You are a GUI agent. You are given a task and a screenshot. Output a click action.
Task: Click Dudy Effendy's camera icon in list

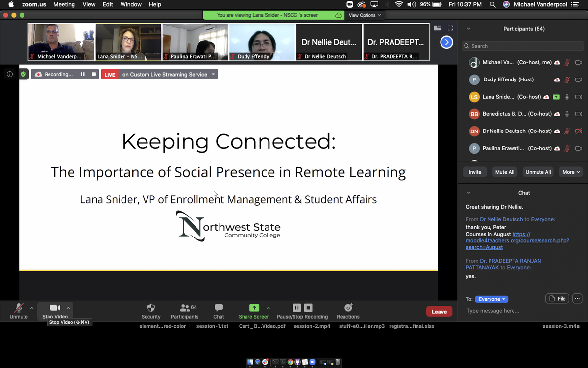point(579,79)
